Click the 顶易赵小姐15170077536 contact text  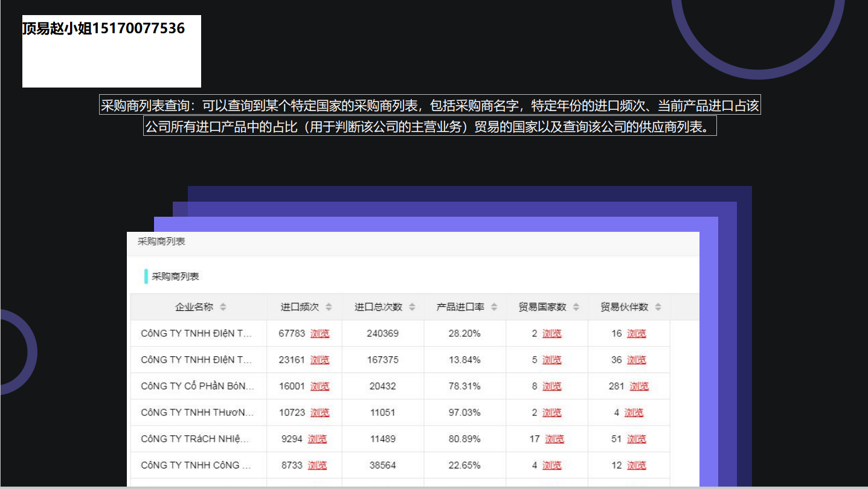[x=103, y=28]
